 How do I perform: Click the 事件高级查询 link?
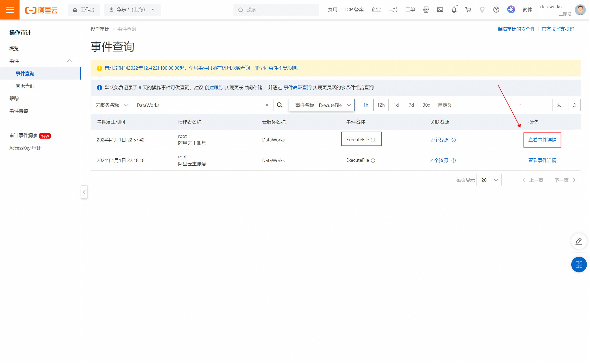pos(297,88)
